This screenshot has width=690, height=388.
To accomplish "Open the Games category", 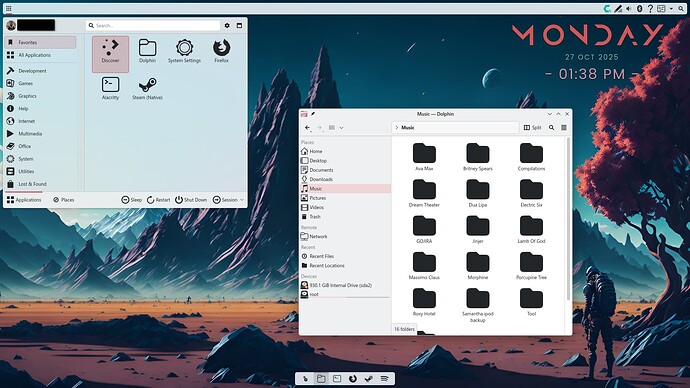I will tap(40, 83).
